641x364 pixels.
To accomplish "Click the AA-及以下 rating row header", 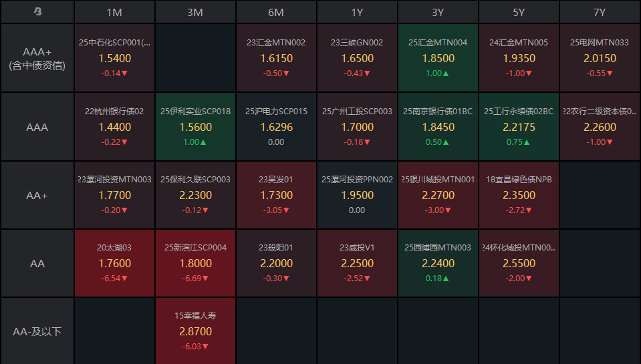I will (x=37, y=331).
